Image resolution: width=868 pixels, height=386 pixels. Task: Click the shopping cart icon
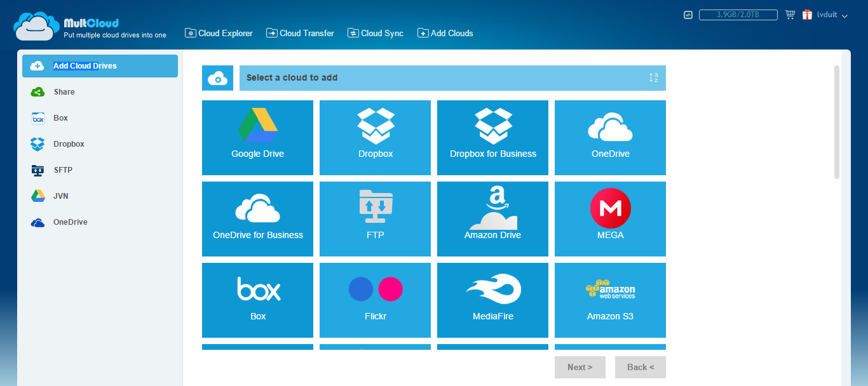790,15
